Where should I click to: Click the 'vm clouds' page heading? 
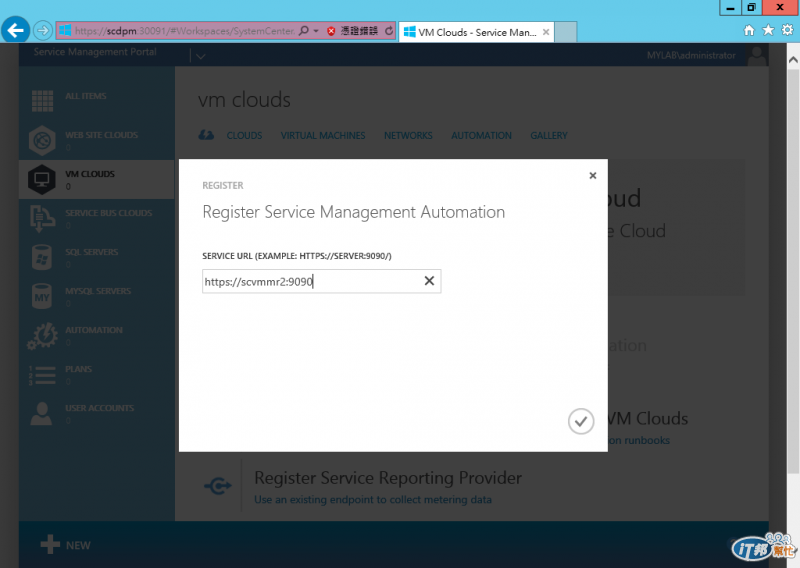[x=244, y=100]
